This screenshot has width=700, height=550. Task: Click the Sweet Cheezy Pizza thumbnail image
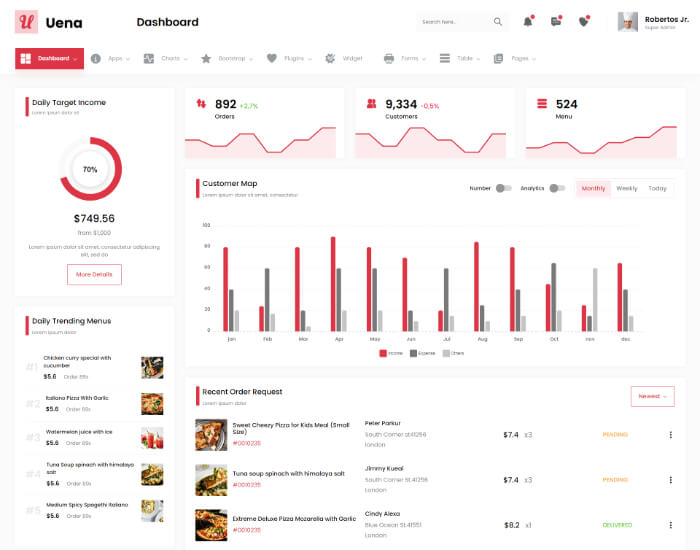click(x=211, y=435)
